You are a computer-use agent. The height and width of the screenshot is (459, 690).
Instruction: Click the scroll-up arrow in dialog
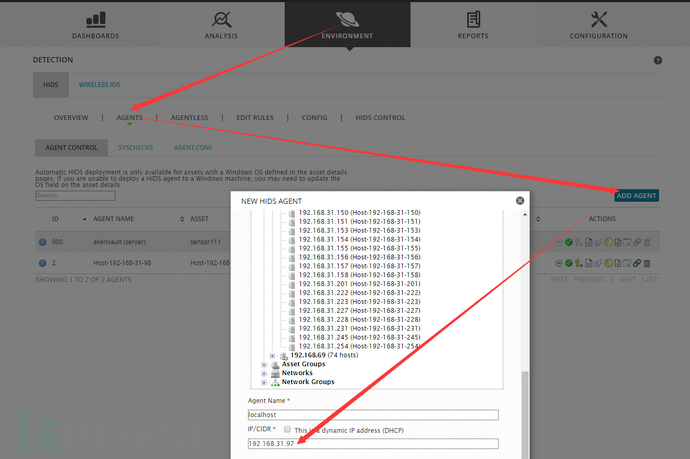pyautogui.click(x=525, y=214)
